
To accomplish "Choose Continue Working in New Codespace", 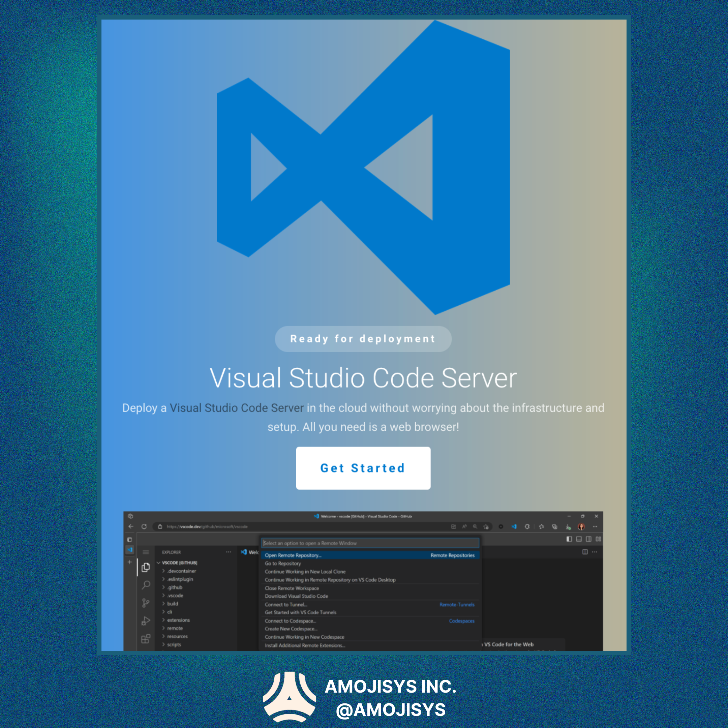I will click(x=370, y=637).
